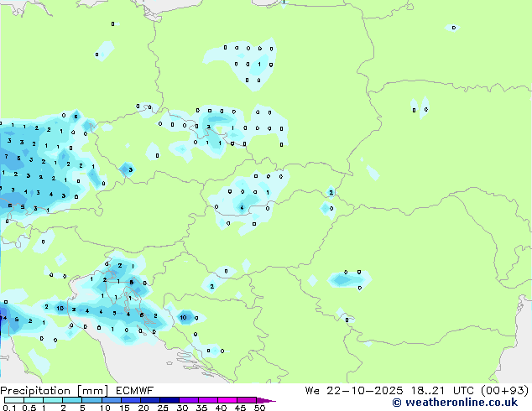Click the legend label "35"

(201, 408)
